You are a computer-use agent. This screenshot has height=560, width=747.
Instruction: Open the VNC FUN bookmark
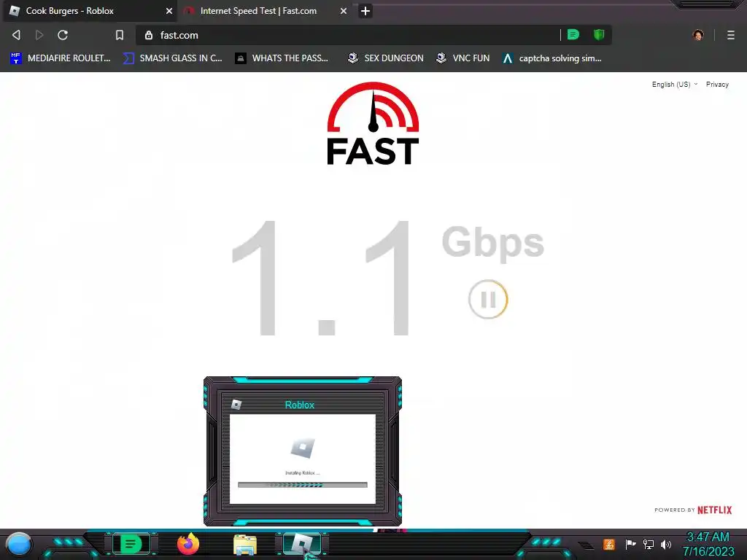tap(463, 58)
